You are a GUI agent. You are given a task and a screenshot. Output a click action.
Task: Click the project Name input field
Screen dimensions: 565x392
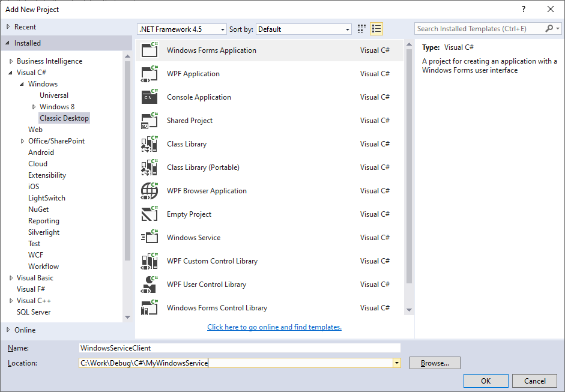[240, 348]
